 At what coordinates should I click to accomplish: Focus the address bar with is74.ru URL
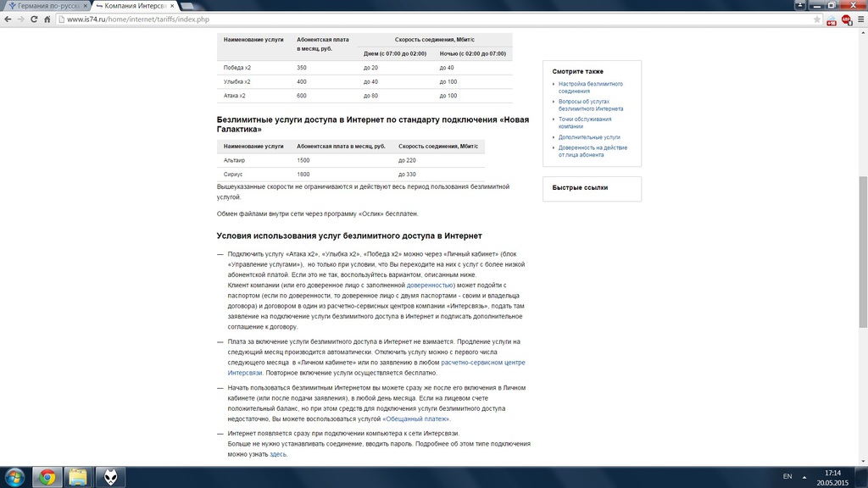click(x=433, y=19)
